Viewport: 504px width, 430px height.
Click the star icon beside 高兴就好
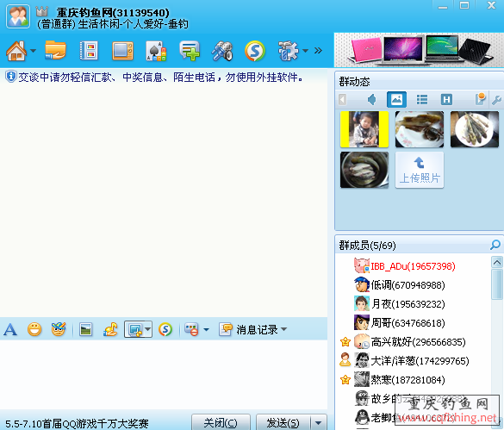(x=345, y=341)
